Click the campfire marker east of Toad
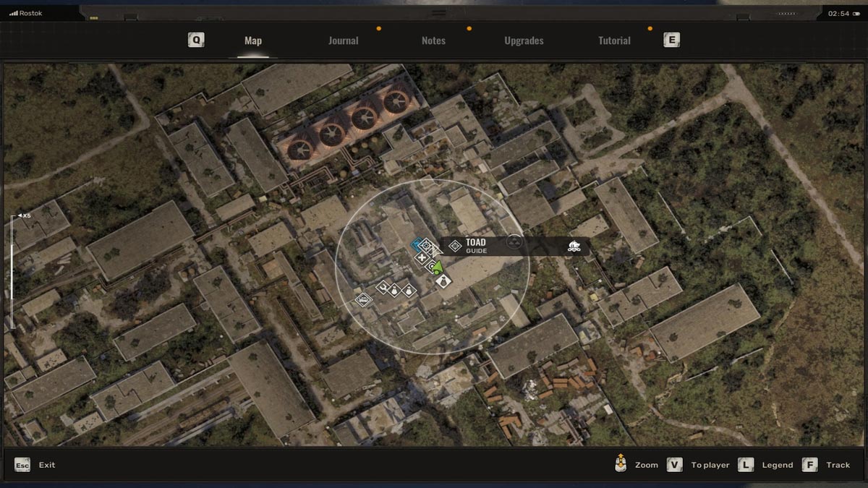Image resolution: width=868 pixels, height=488 pixels. [x=575, y=246]
